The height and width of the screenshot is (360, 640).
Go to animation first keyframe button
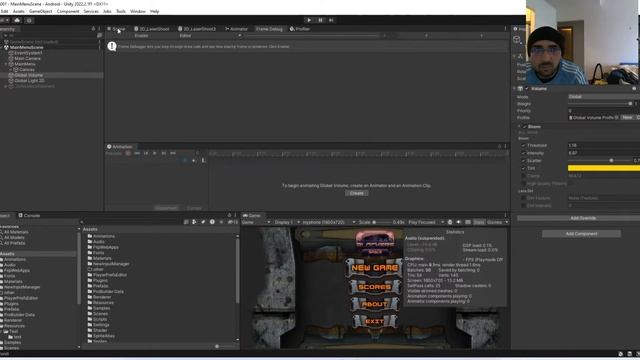tap(137, 153)
